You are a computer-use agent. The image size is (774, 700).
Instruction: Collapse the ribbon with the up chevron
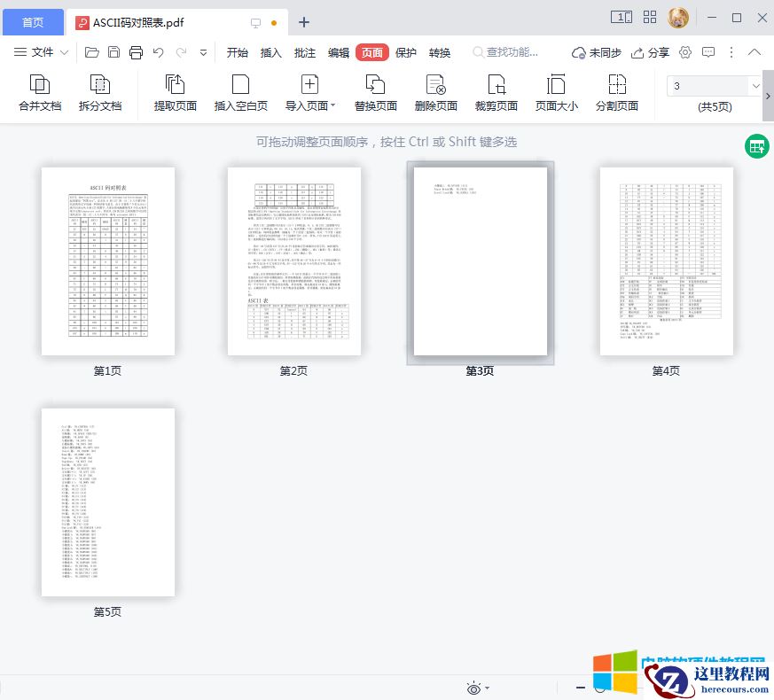pos(754,51)
